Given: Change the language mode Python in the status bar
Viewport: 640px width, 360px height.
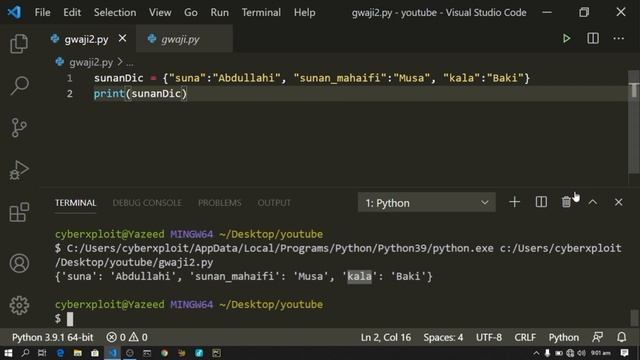Looking at the screenshot, I should click(x=563, y=338).
